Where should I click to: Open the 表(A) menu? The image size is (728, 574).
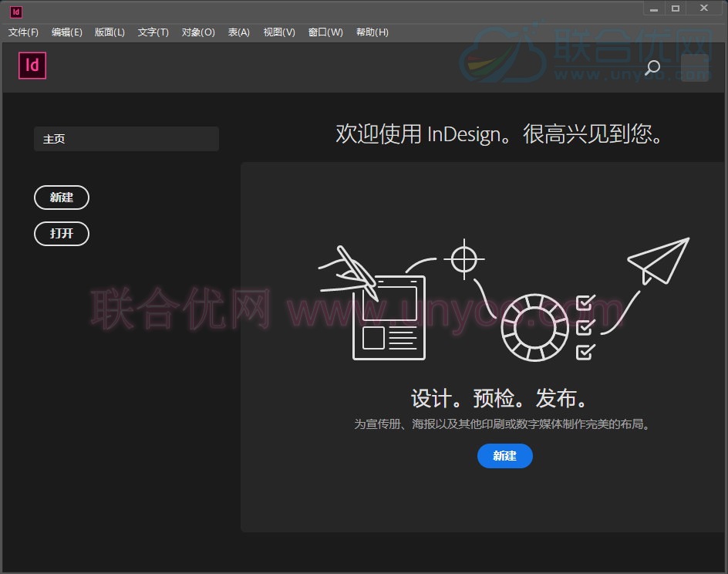coord(238,32)
